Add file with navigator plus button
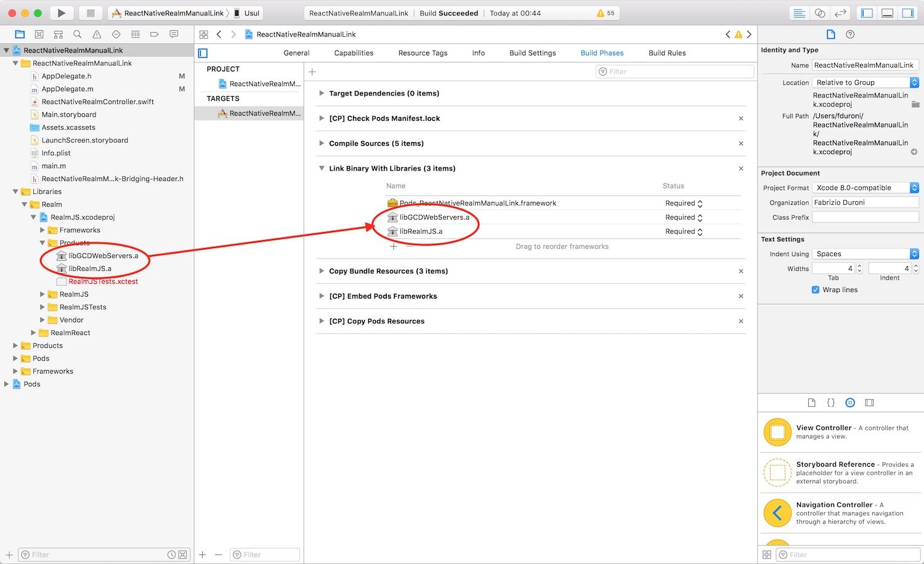 [9, 555]
